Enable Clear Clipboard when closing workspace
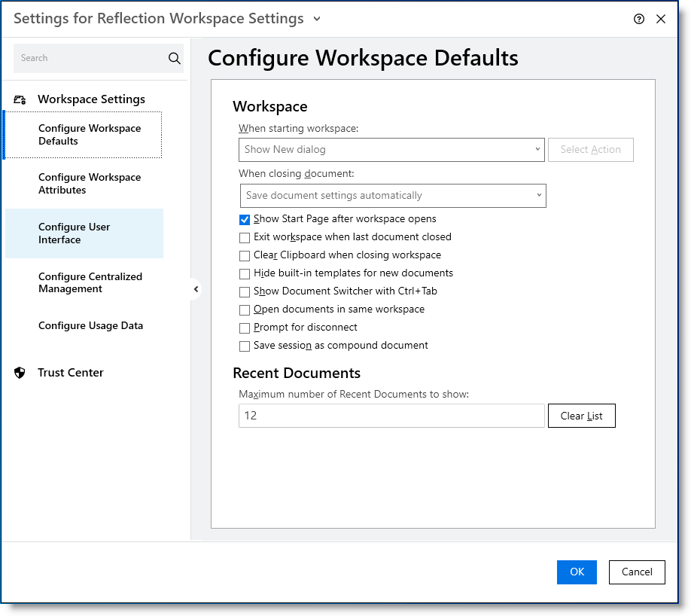 pyautogui.click(x=245, y=256)
